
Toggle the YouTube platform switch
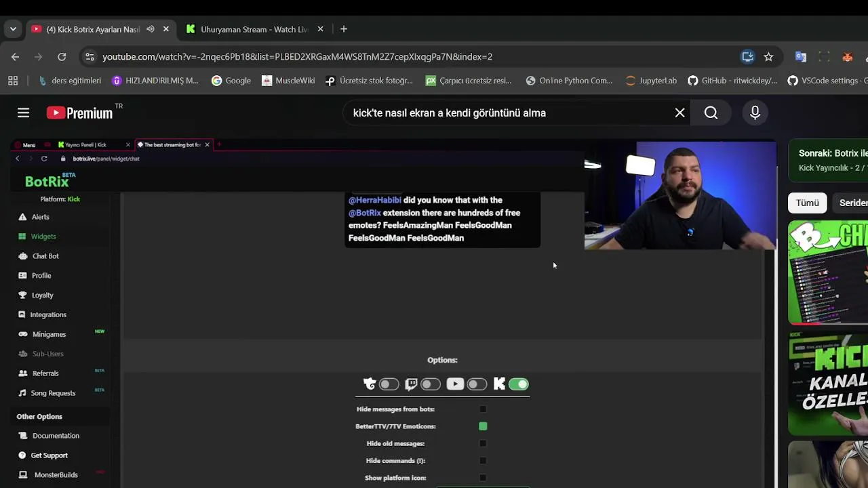tap(477, 384)
